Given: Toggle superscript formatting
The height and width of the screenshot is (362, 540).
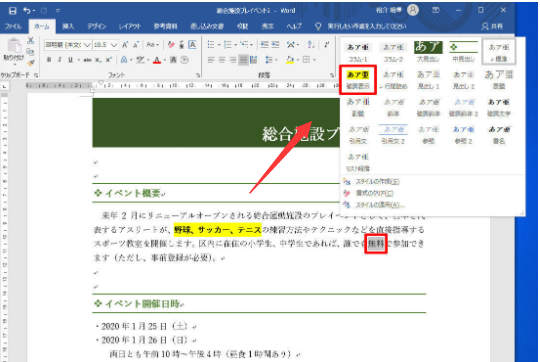Looking at the screenshot, I should coord(109,60).
